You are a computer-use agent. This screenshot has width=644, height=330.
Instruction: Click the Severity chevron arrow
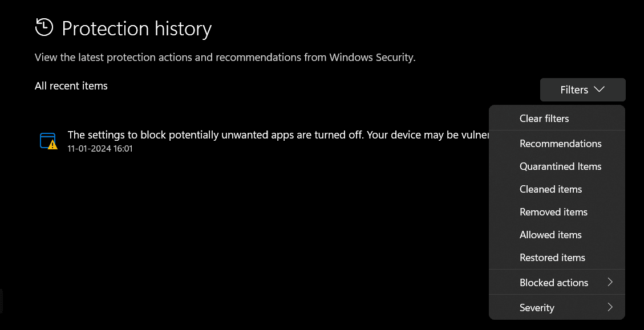click(610, 307)
